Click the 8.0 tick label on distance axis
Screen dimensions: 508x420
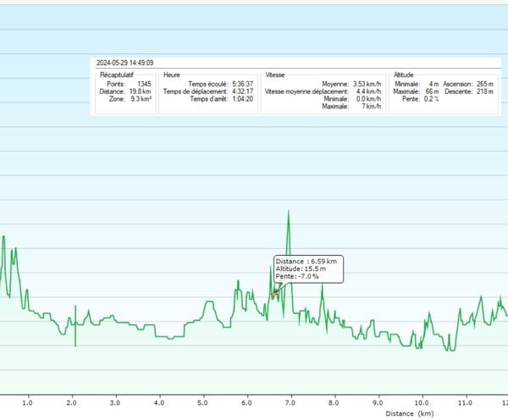coord(334,403)
